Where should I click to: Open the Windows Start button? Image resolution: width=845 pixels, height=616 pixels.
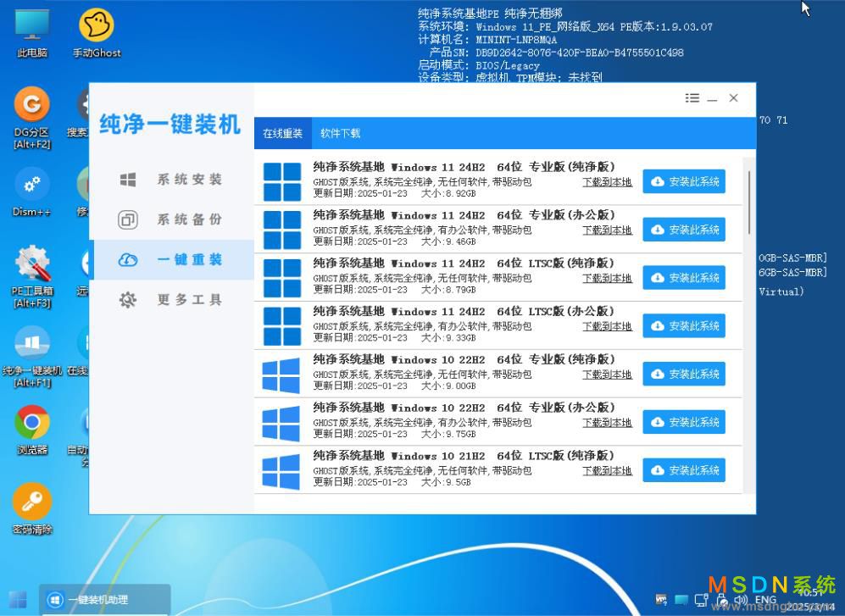17,599
